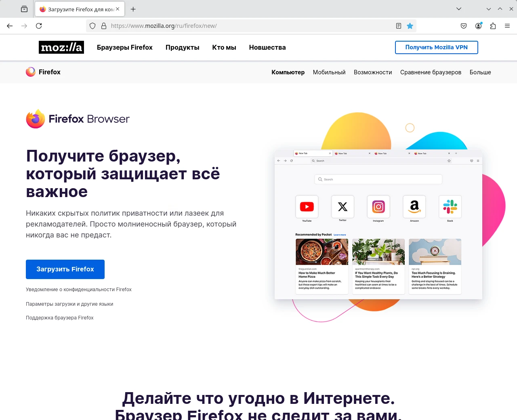The image size is (517, 420).
Task: Go forward with the forward arrow
Action: pos(24,26)
